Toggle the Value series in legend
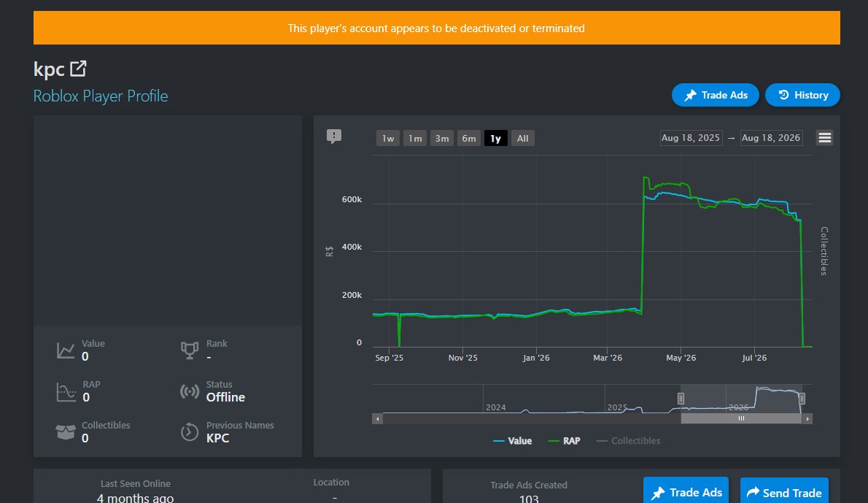 pyautogui.click(x=513, y=441)
